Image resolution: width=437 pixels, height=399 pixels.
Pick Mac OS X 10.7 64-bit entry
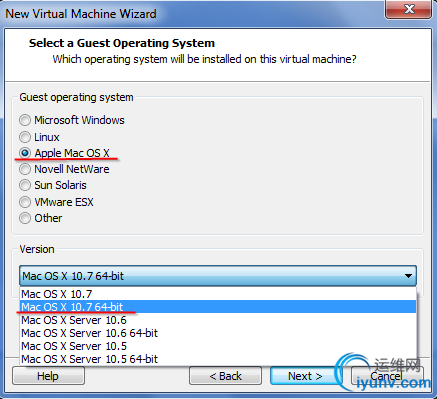[x=218, y=307]
